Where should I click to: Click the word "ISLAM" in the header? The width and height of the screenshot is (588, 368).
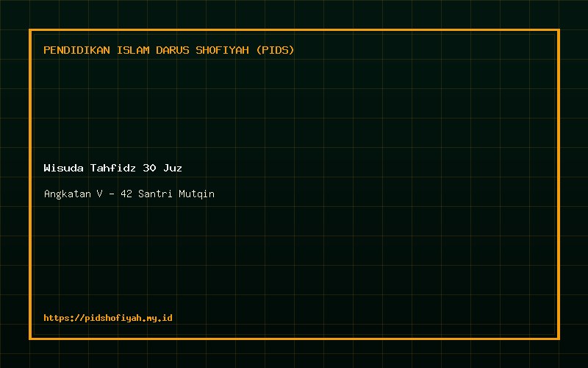(133, 50)
